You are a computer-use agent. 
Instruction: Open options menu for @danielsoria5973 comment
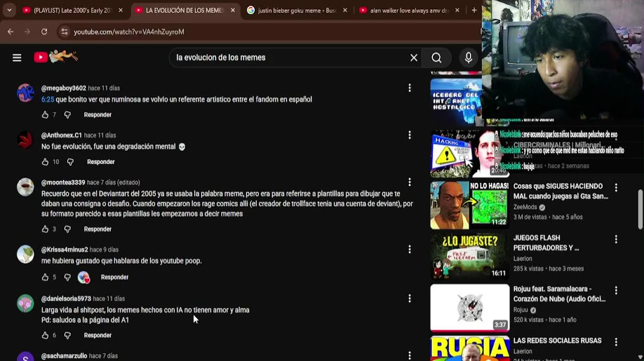click(409, 298)
